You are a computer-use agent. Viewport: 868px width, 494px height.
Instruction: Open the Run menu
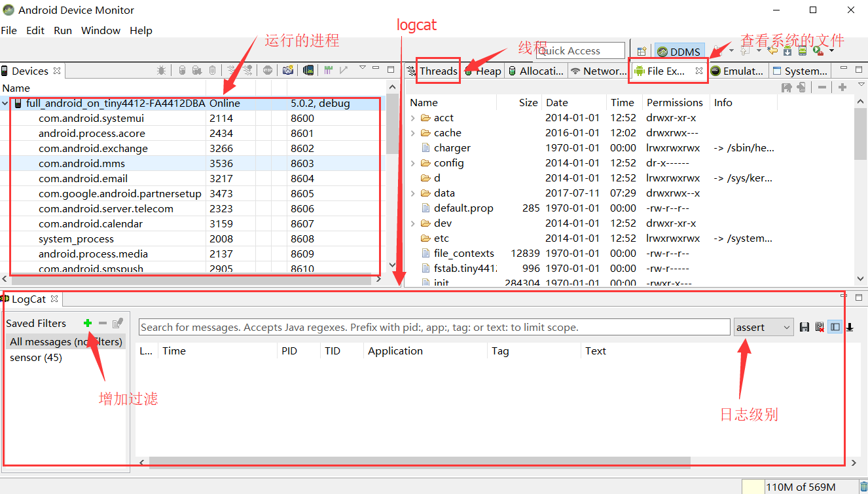(x=63, y=30)
